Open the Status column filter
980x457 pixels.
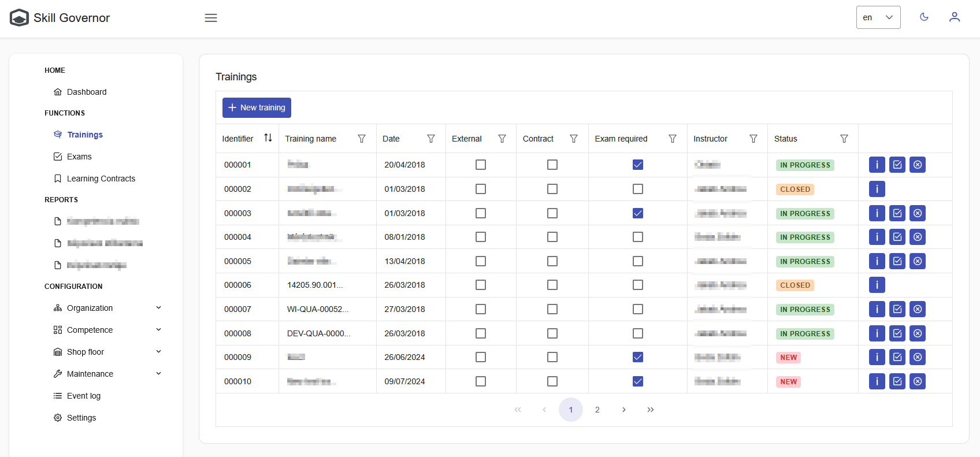pyautogui.click(x=844, y=139)
